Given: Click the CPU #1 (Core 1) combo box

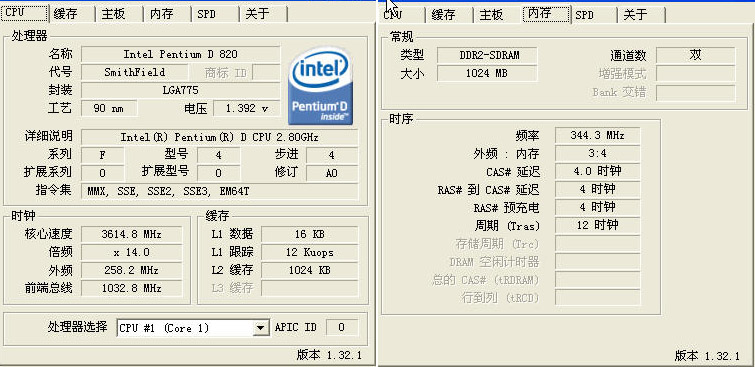Looking at the screenshot, I should coord(193,328).
